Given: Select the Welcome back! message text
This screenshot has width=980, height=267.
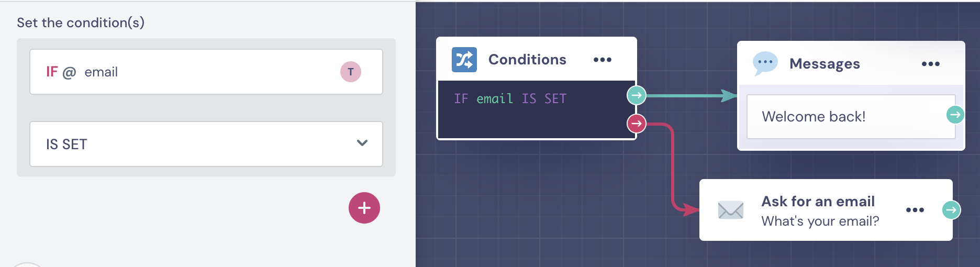Looking at the screenshot, I should tap(814, 116).
